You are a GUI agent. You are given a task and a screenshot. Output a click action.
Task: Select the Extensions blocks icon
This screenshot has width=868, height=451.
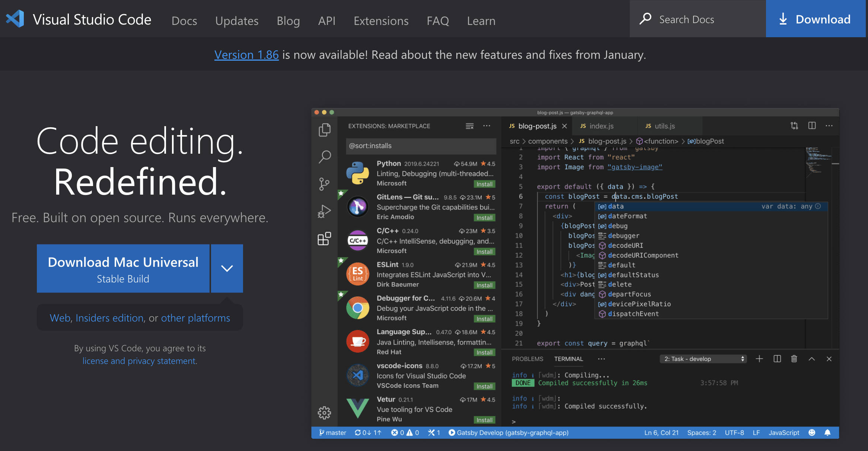click(x=324, y=239)
